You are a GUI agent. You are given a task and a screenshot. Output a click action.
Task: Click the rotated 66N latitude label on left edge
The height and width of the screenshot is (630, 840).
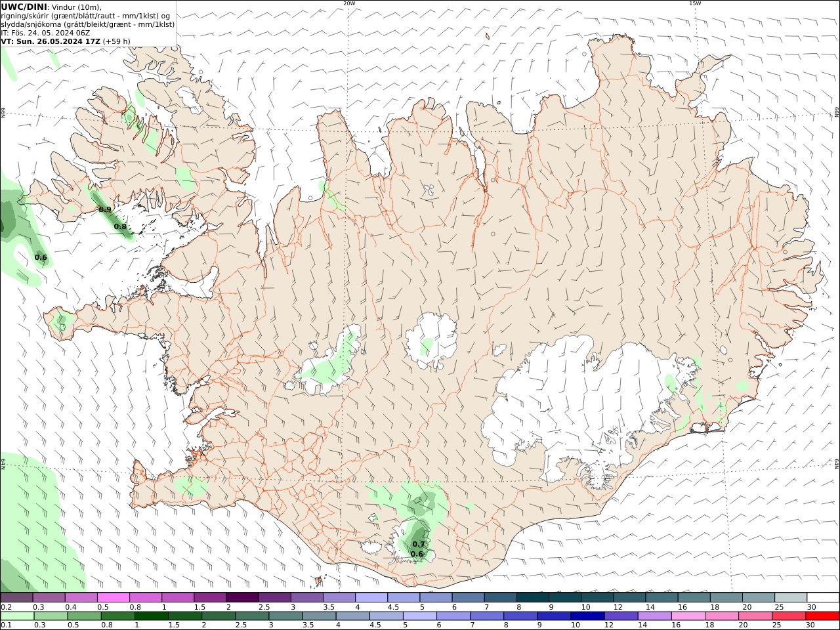pos(3,114)
